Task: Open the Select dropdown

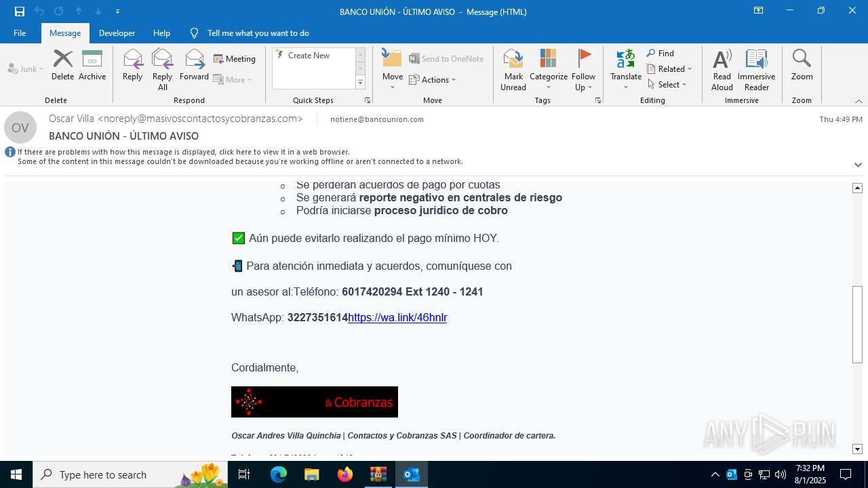Action: (667, 85)
